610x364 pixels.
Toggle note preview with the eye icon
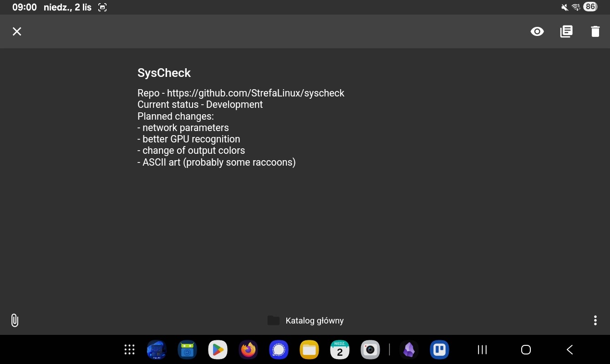pos(537,31)
